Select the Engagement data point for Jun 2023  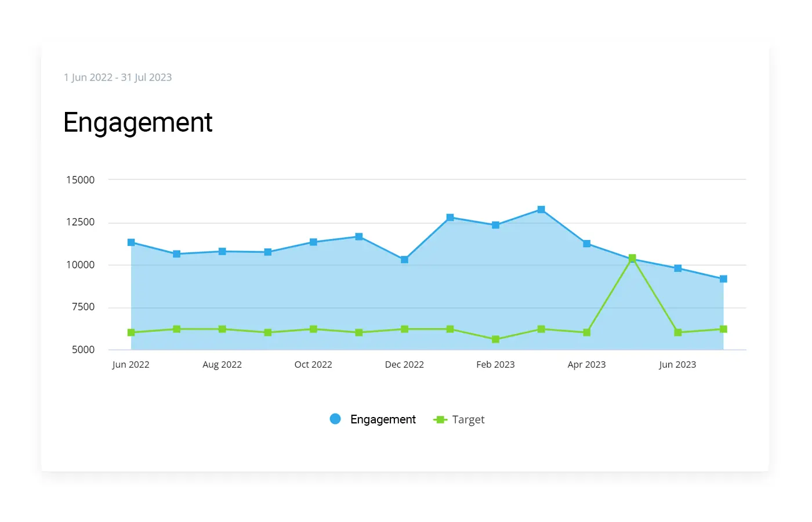coord(678,269)
